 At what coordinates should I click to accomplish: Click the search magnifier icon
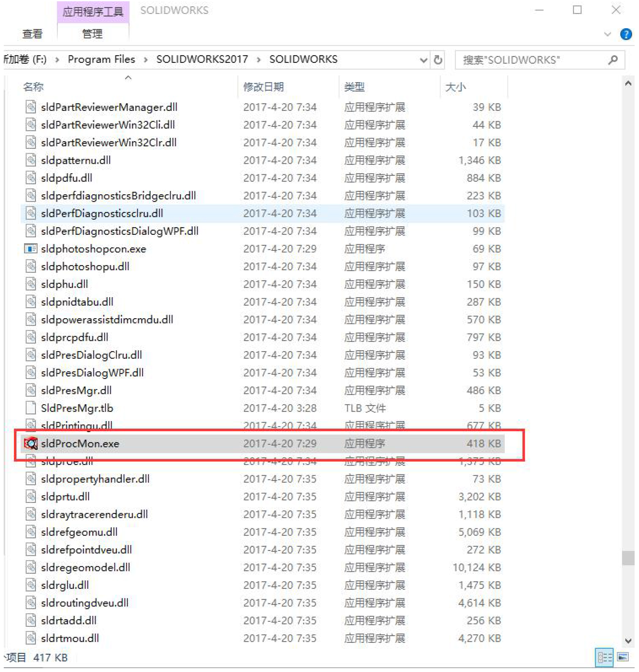pyautogui.click(x=613, y=59)
